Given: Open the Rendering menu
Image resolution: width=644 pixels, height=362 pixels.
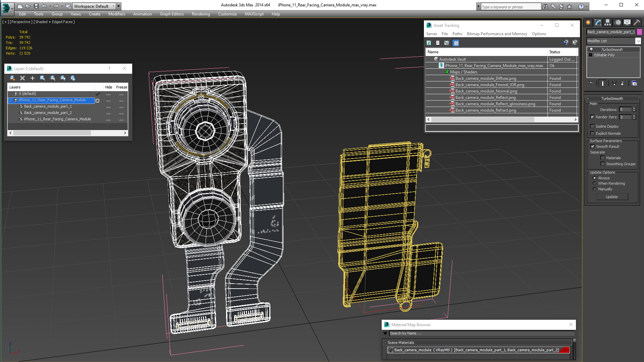Looking at the screenshot, I should pyautogui.click(x=201, y=14).
